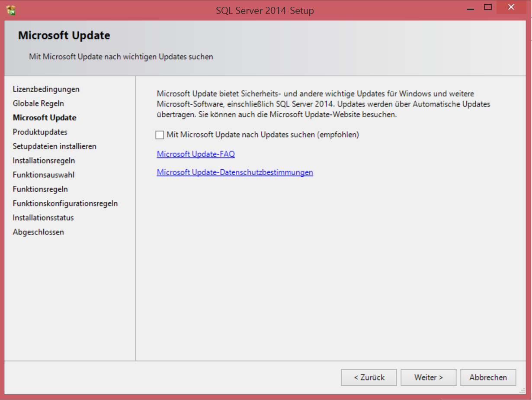Screen dimensions: 532x400
Task: Select Funktionsregeln step
Action: [x=40, y=189]
